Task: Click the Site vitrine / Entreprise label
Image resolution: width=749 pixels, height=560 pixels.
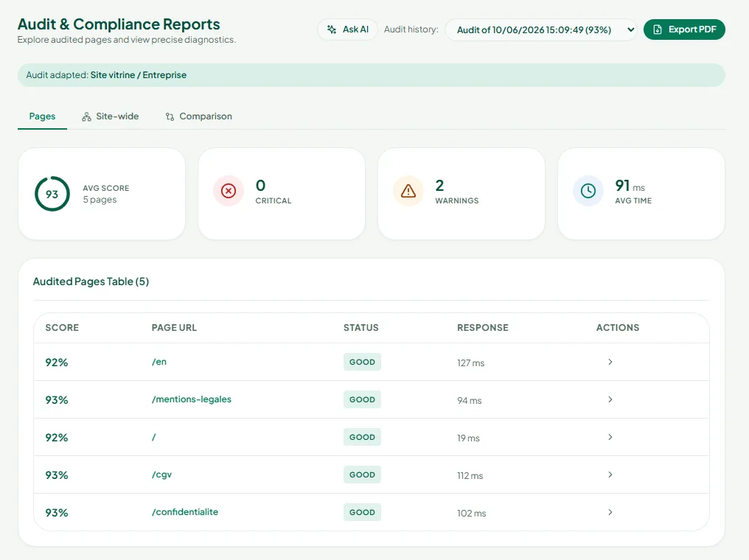Action: click(x=139, y=75)
